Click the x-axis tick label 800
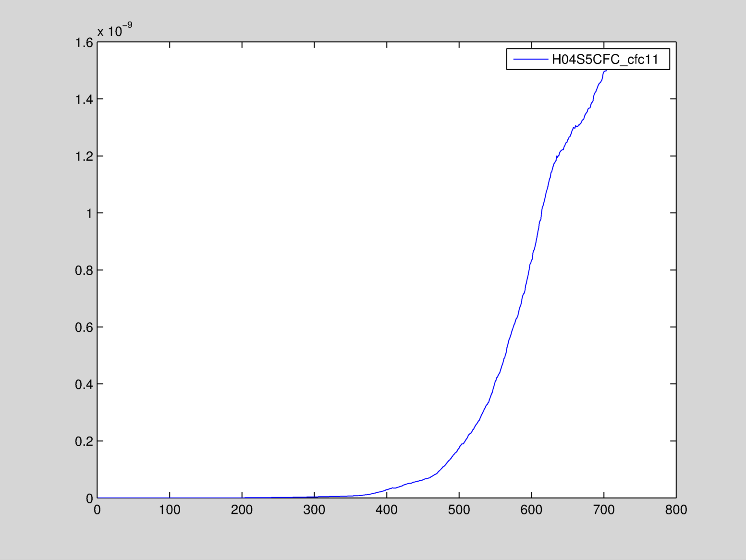 [676, 510]
